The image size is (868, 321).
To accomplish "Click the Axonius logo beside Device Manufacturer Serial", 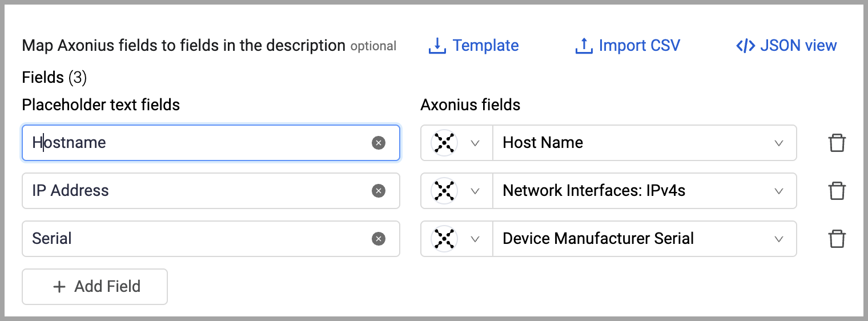I will click(444, 239).
